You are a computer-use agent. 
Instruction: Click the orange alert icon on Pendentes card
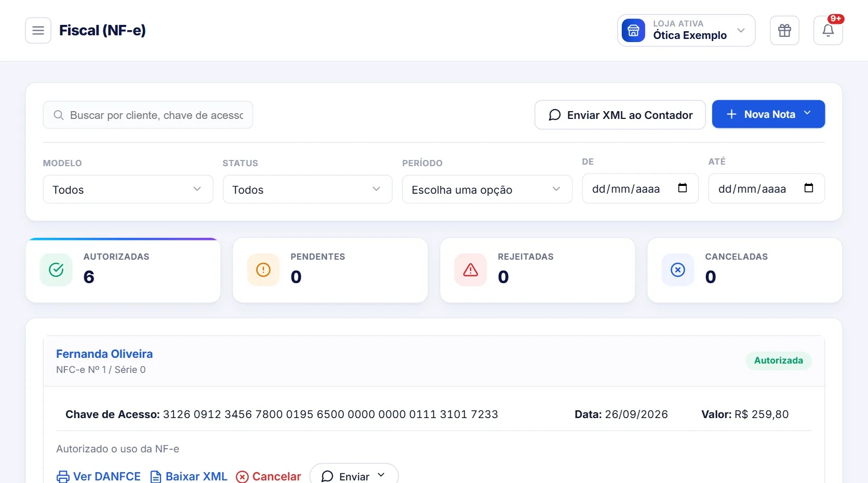coord(263,270)
